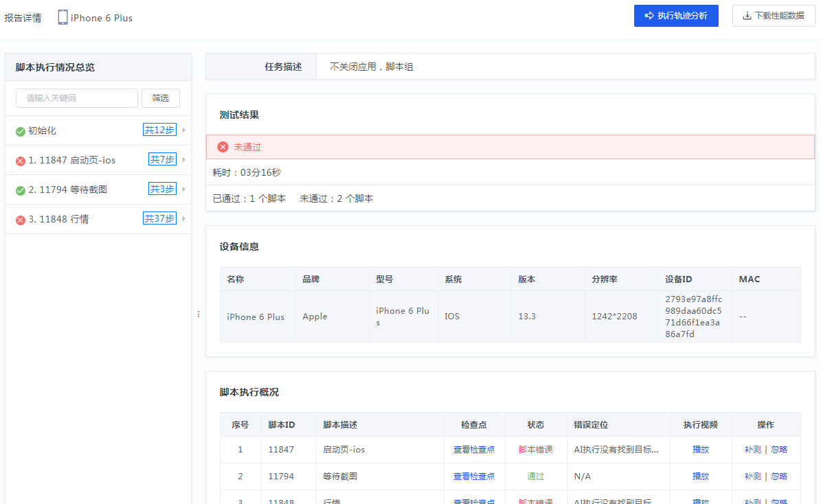The height and width of the screenshot is (504, 821).
Task: Expand the 11847 启动页-ios step arrow
Action: 184,159
